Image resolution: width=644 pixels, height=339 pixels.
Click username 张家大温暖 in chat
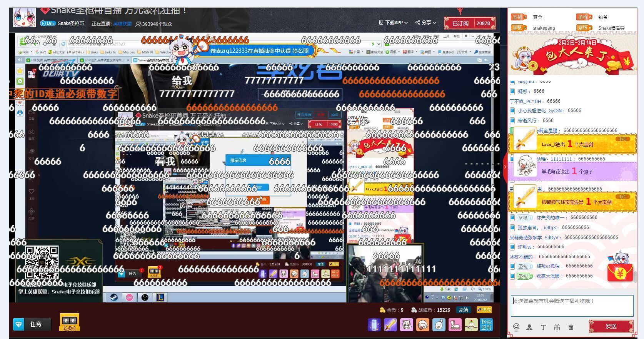(x=549, y=276)
